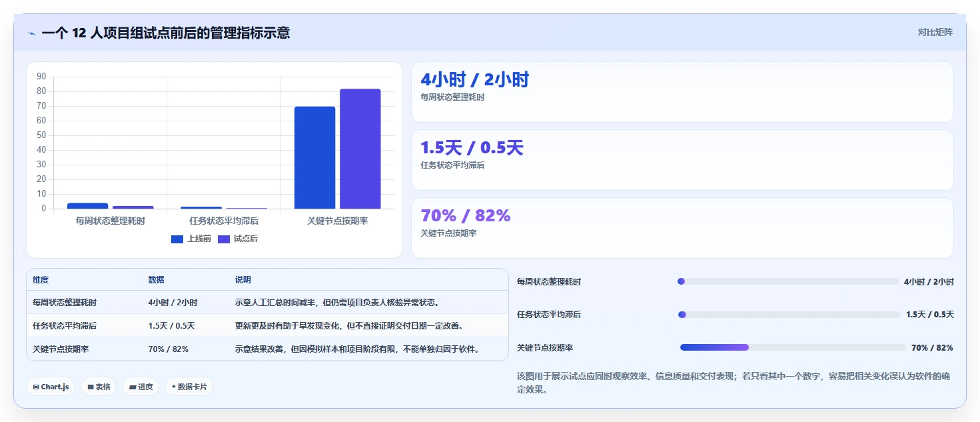
Task: Click the large 70% / 82% card value
Action: (465, 216)
